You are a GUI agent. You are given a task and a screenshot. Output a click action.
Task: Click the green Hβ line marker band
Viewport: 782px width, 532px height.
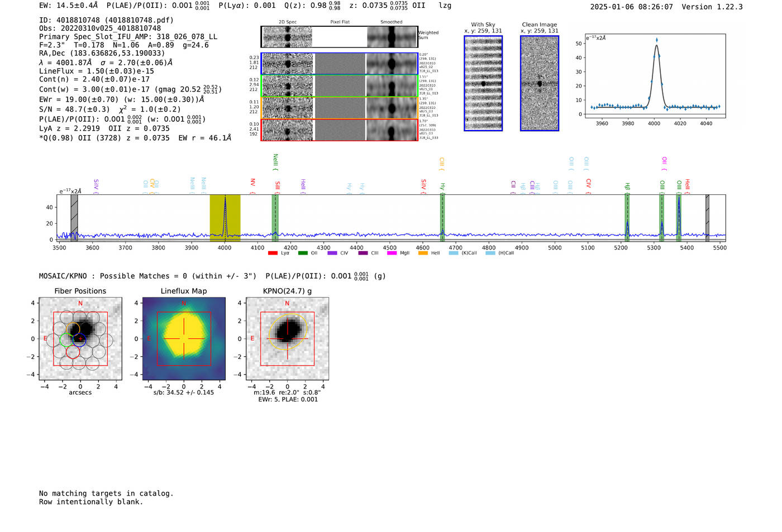(627, 218)
